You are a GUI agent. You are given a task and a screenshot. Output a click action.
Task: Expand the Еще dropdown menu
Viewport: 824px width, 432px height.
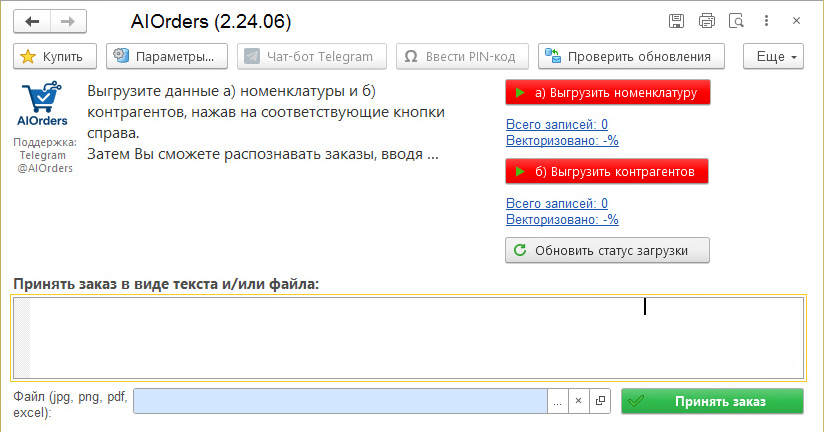click(x=773, y=57)
